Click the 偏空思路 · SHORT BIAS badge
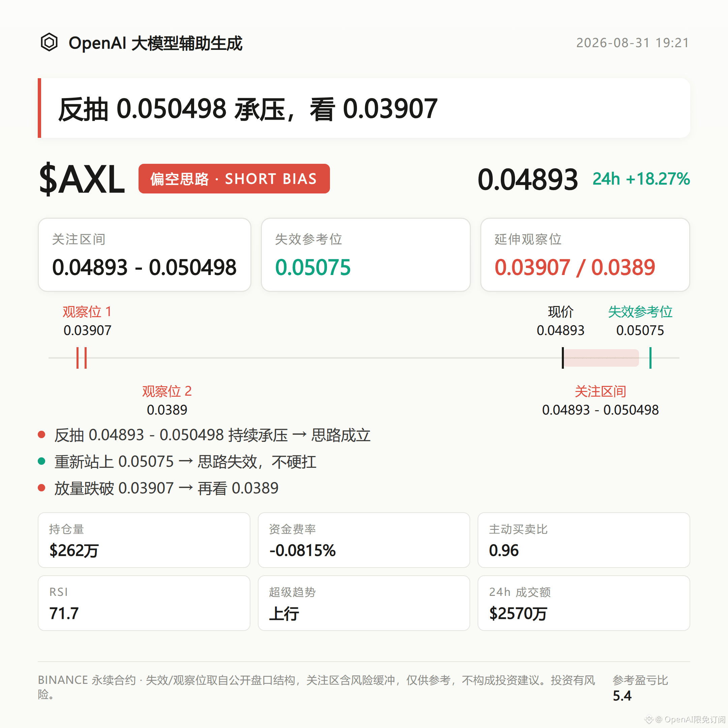The image size is (728, 728). tap(234, 179)
